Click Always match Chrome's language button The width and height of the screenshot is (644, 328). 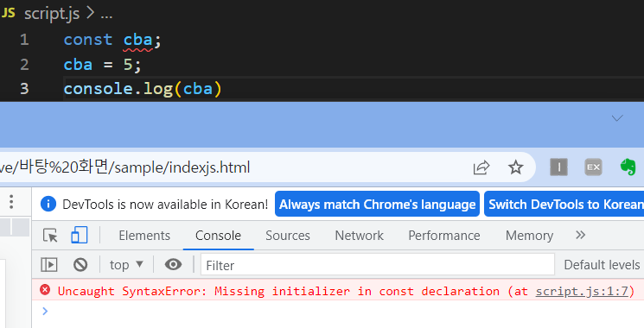pyautogui.click(x=377, y=204)
